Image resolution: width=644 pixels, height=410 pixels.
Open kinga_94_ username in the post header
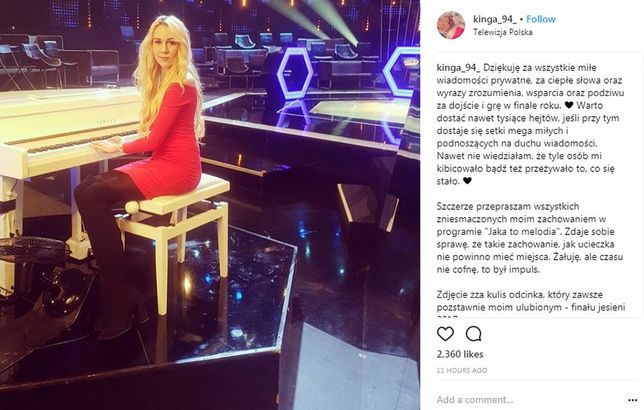pyautogui.click(x=494, y=19)
